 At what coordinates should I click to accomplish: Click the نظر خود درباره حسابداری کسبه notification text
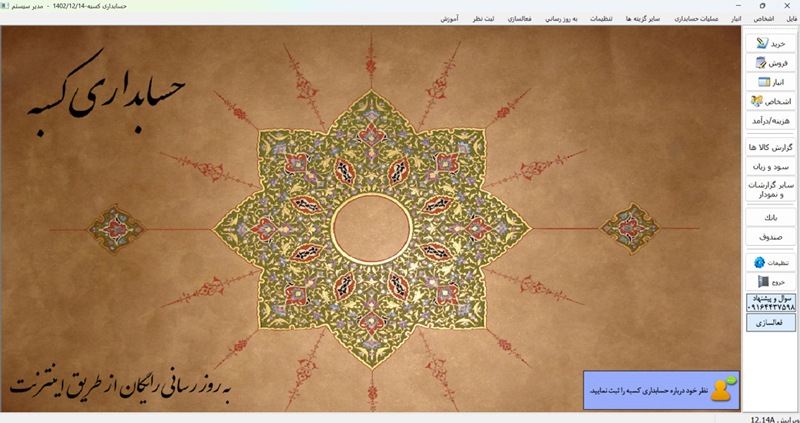[x=649, y=390]
